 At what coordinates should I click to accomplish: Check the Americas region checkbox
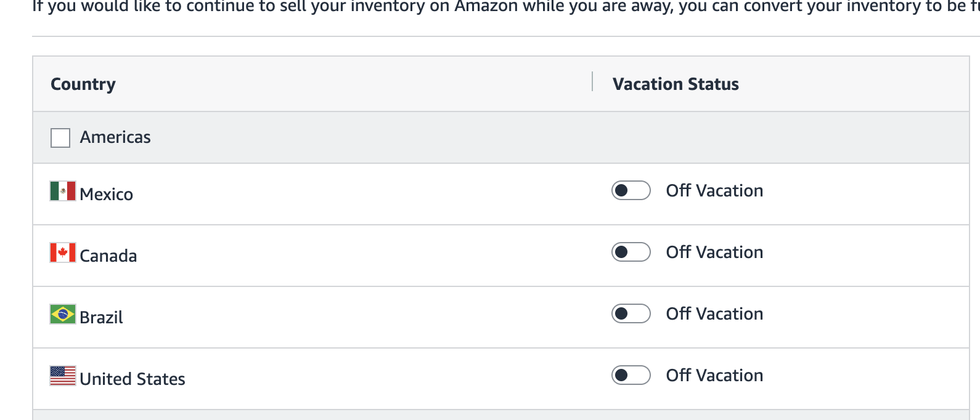click(60, 138)
